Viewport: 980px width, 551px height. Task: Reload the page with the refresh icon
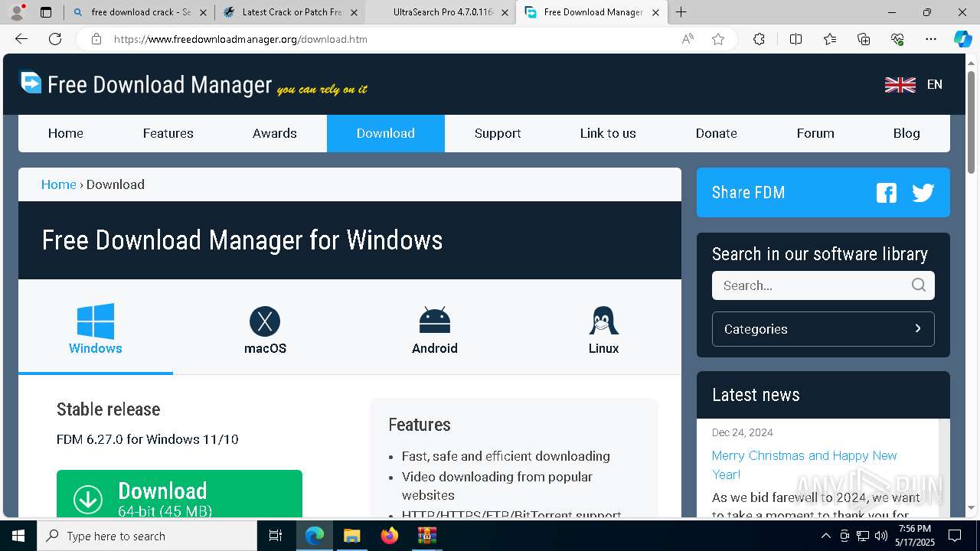point(55,39)
